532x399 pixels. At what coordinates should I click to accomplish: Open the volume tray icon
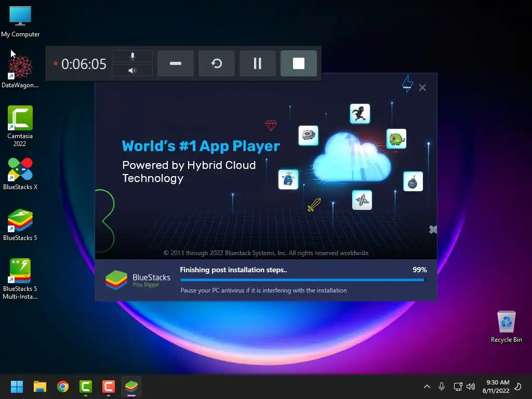pyautogui.click(x=471, y=387)
